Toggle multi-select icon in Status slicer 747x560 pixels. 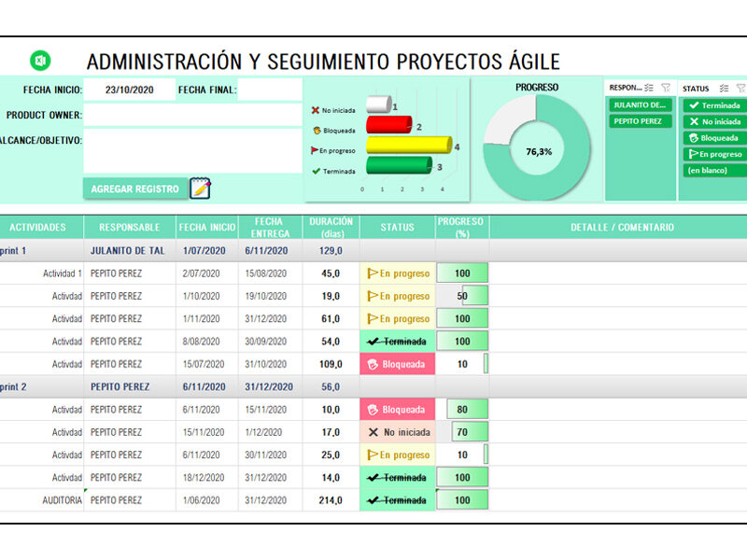tap(725, 88)
